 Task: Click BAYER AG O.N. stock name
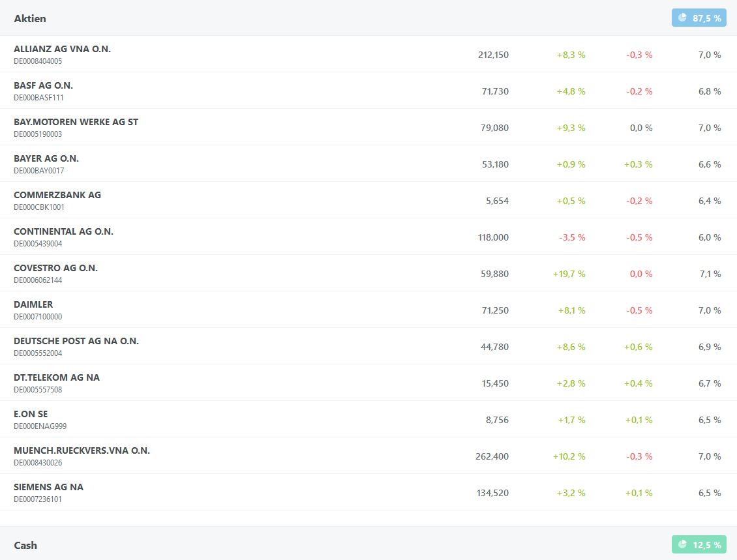click(46, 158)
